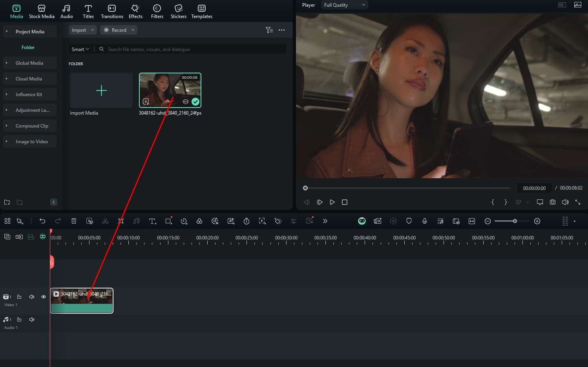
Task: Open the Stock Media tab
Action: (42, 11)
